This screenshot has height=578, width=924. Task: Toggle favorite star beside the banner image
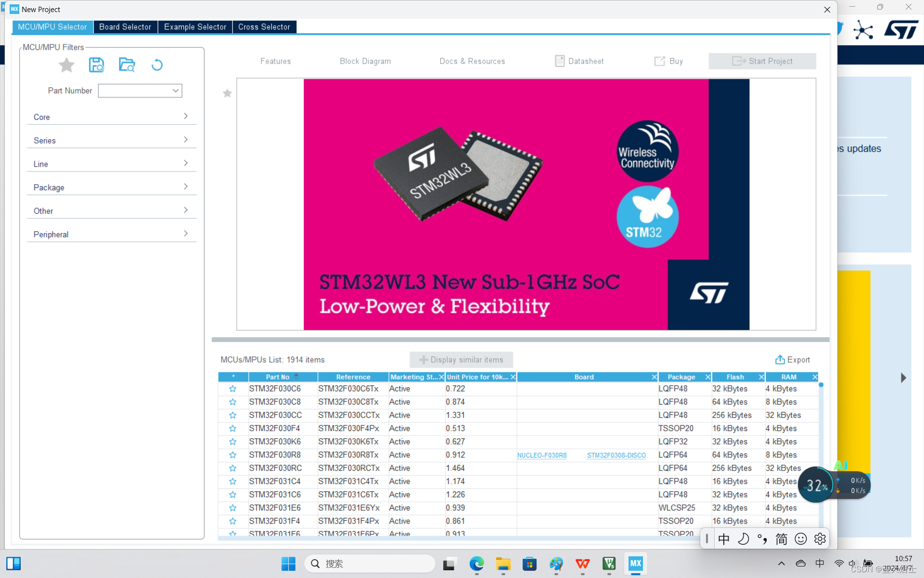click(227, 93)
